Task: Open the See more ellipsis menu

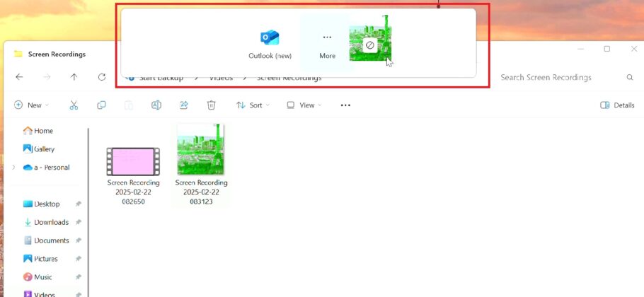Action: point(345,105)
